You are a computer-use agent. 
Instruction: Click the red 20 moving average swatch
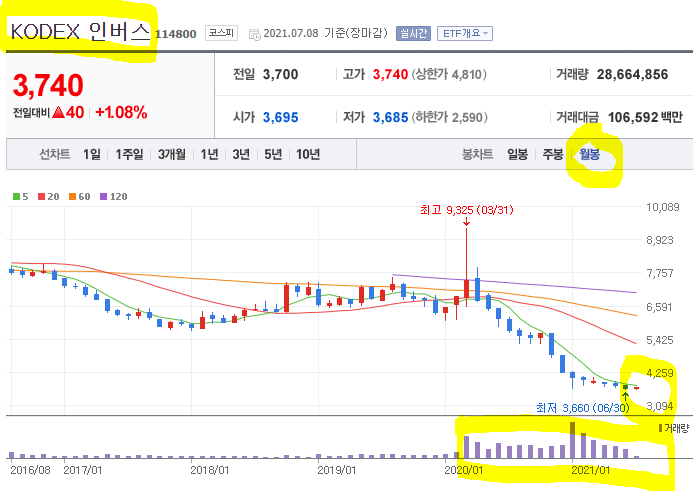click(x=42, y=197)
